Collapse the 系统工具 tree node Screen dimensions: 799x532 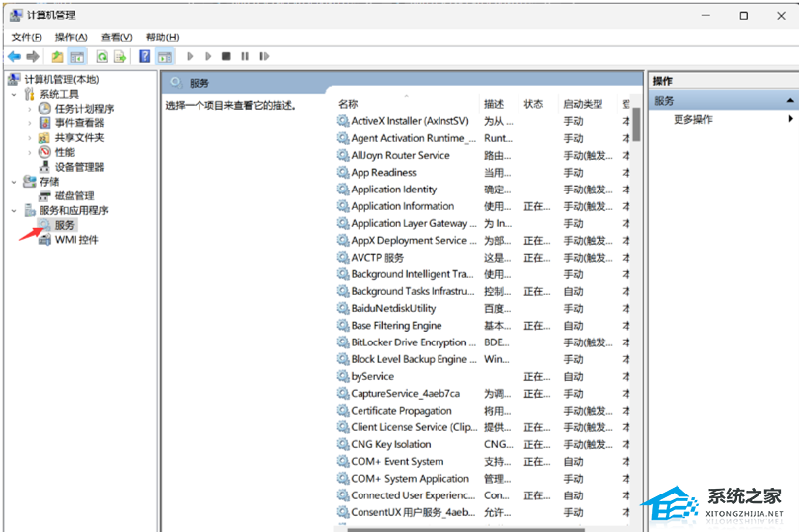14,94
